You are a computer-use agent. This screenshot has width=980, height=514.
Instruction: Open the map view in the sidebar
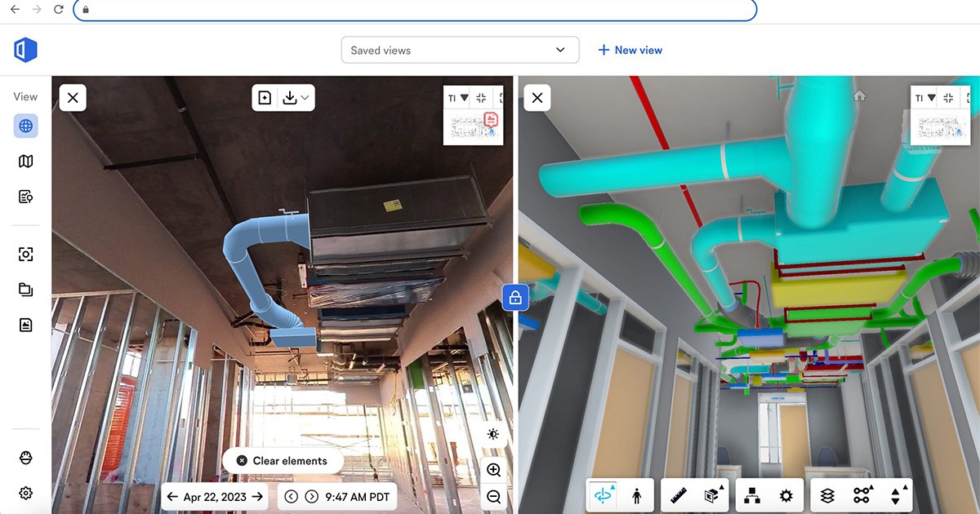25,162
